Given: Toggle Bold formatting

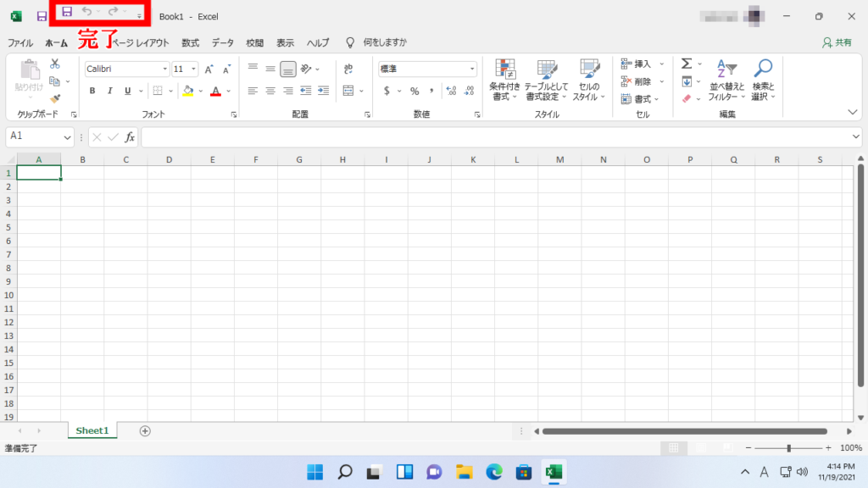Looking at the screenshot, I should pos(92,91).
